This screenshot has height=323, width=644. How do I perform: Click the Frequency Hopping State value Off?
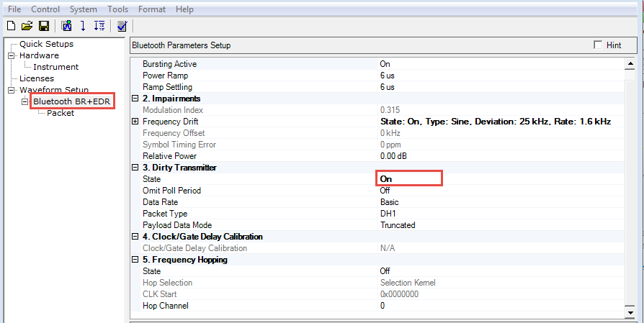click(x=385, y=271)
